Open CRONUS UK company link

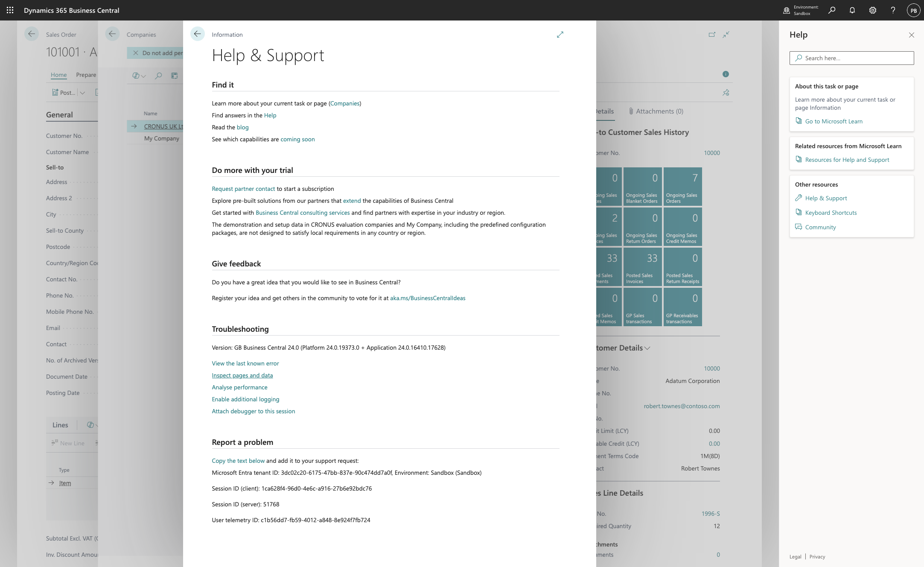point(163,126)
